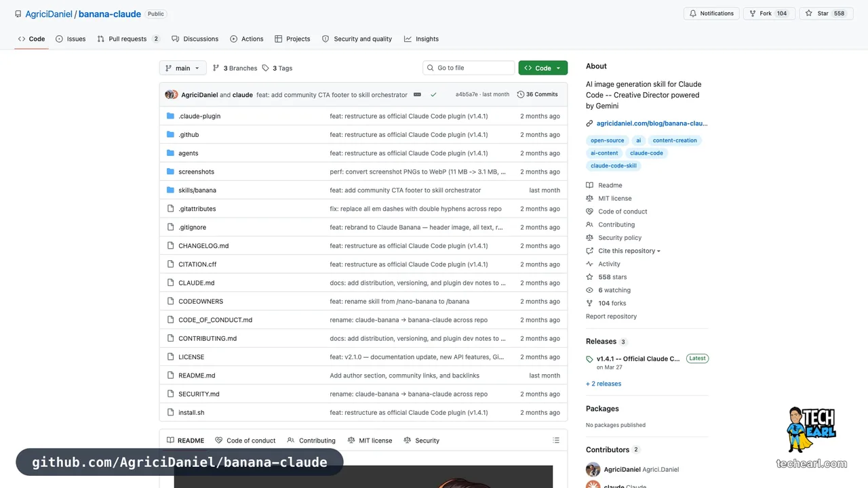Screen dimensions: 868x488
Task: View the 3 Branches
Action: (235, 68)
